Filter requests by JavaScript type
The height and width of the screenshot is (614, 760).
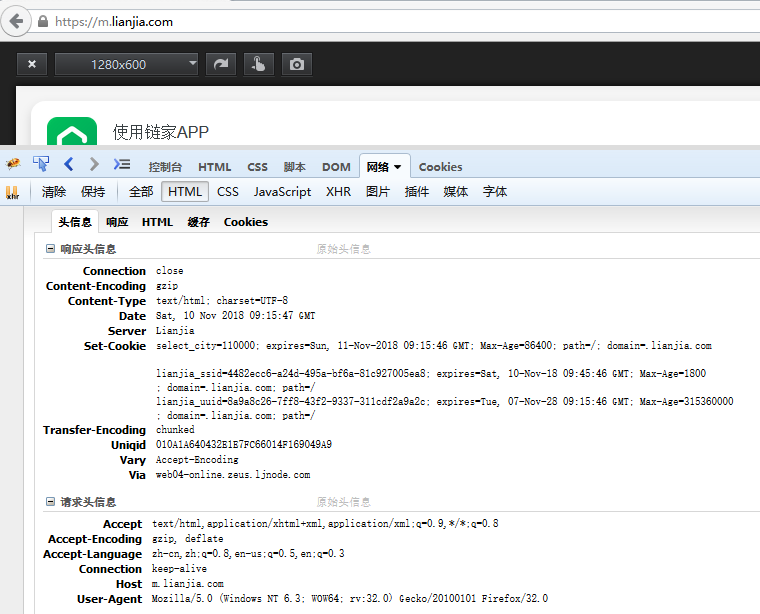tap(282, 192)
